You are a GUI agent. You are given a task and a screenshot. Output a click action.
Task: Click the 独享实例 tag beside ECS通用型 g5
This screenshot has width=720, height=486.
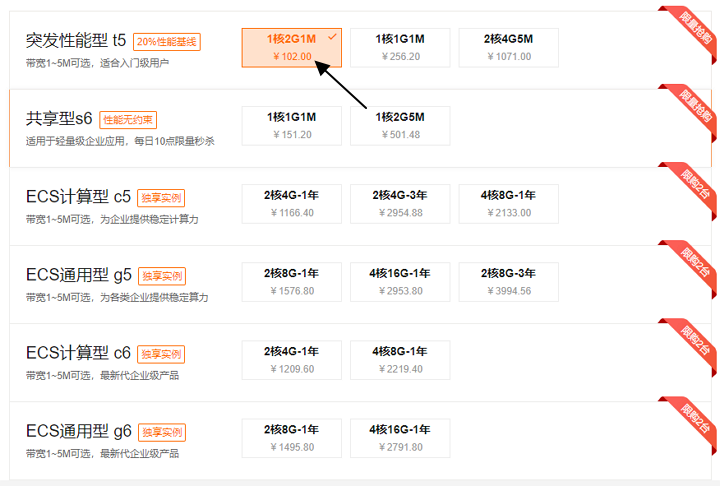point(162,276)
